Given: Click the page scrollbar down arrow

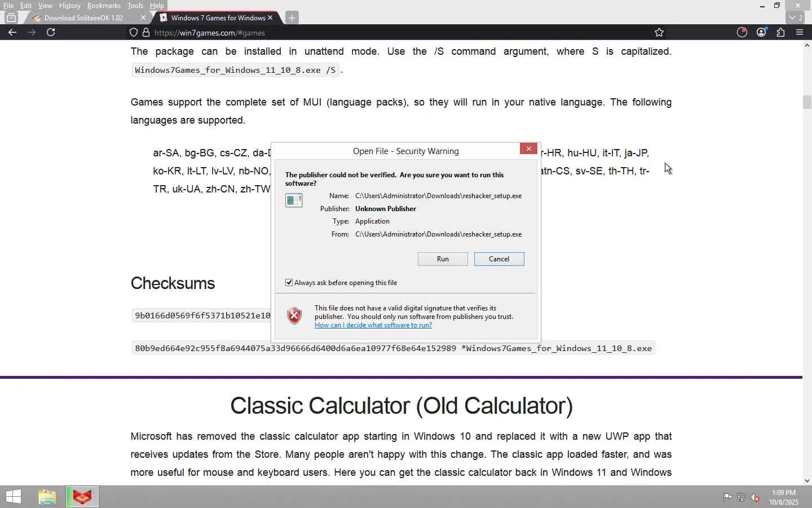Looking at the screenshot, I should pyautogui.click(x=807, y=481).
